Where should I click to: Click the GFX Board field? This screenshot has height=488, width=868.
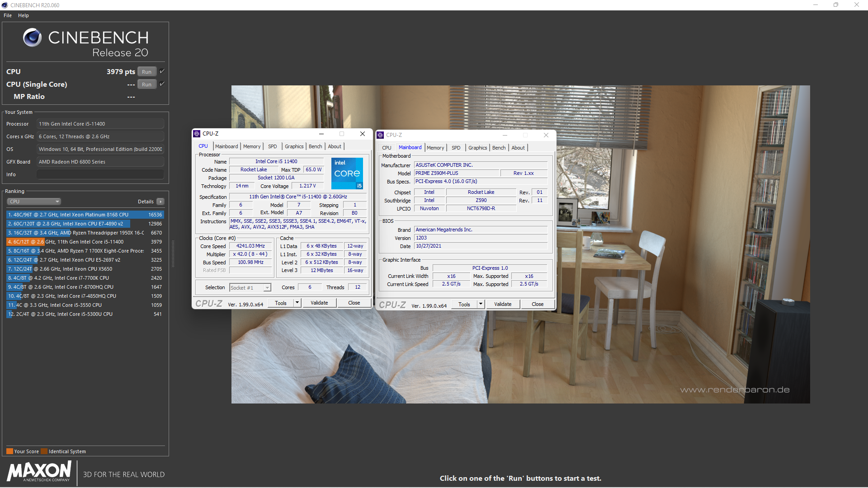coord(100,162)
